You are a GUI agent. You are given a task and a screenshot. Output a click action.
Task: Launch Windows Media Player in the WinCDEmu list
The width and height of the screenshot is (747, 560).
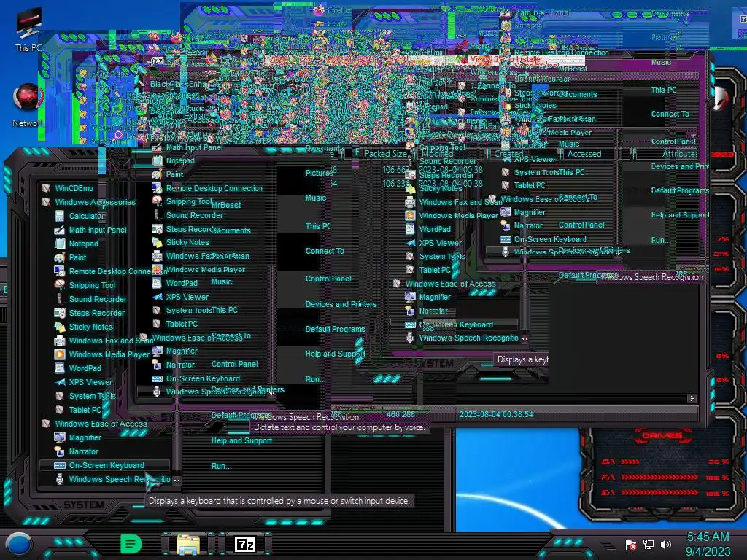(102, 354)
